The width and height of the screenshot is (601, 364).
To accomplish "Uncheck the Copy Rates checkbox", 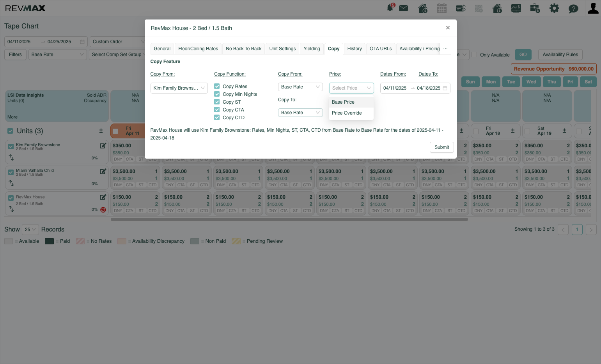I will (217, 86).
